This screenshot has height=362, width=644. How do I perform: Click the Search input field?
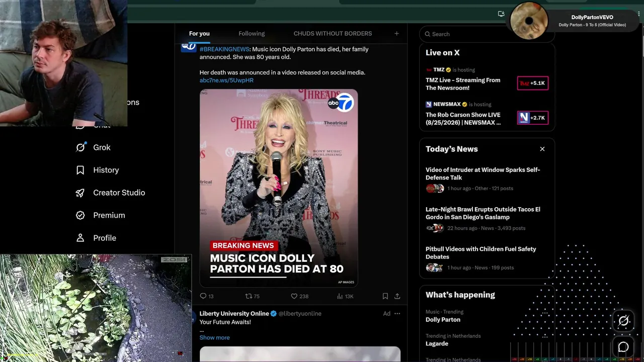(487, 34)
